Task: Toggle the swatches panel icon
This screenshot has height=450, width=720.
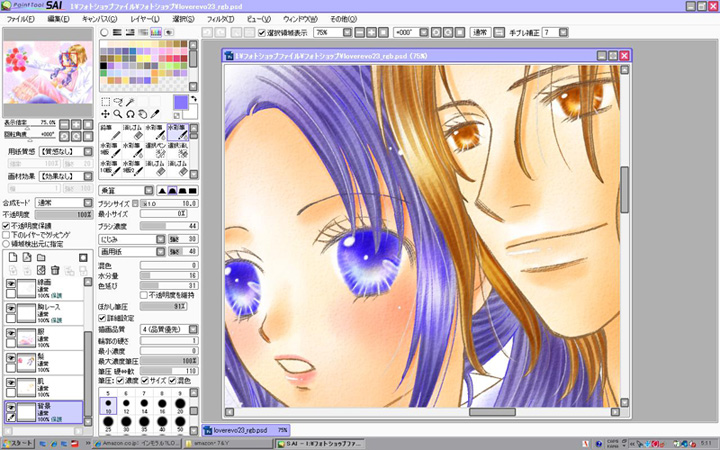Action: [x=156, y=33]
